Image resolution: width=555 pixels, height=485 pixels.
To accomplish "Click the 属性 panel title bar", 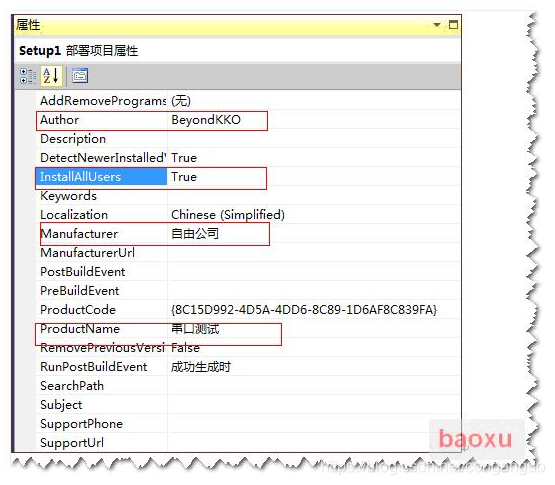I will (237, 25).
